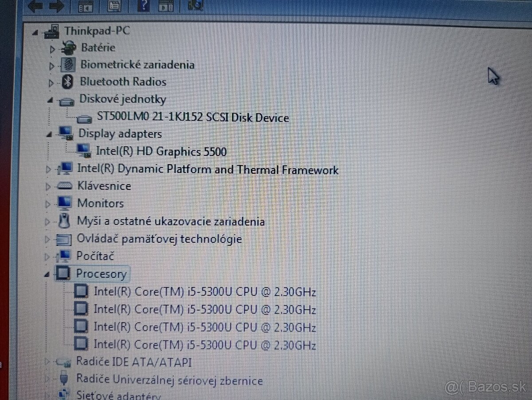Viewport: 532px width, 400px height.
Task: Select the first Intel Core i5-5300U CPU entry
Action: coord(205,291)
